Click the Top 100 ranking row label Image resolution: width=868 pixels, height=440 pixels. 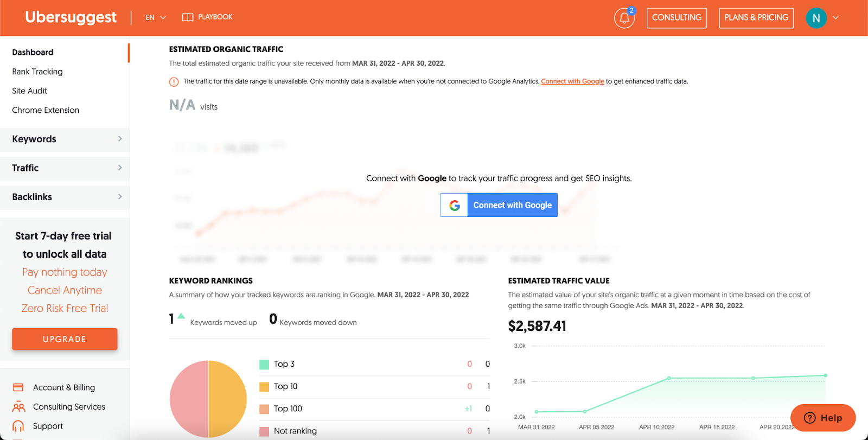point(288,409)
